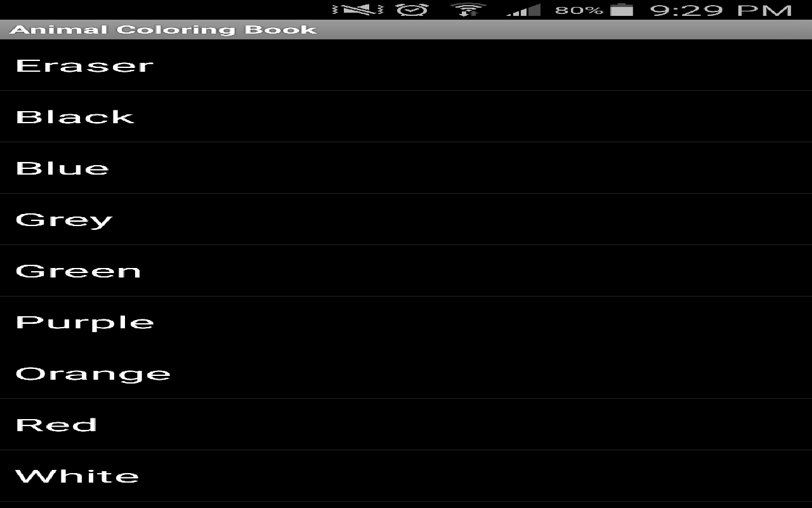Tap the battery icon in status bar

[x=622, y=10]
